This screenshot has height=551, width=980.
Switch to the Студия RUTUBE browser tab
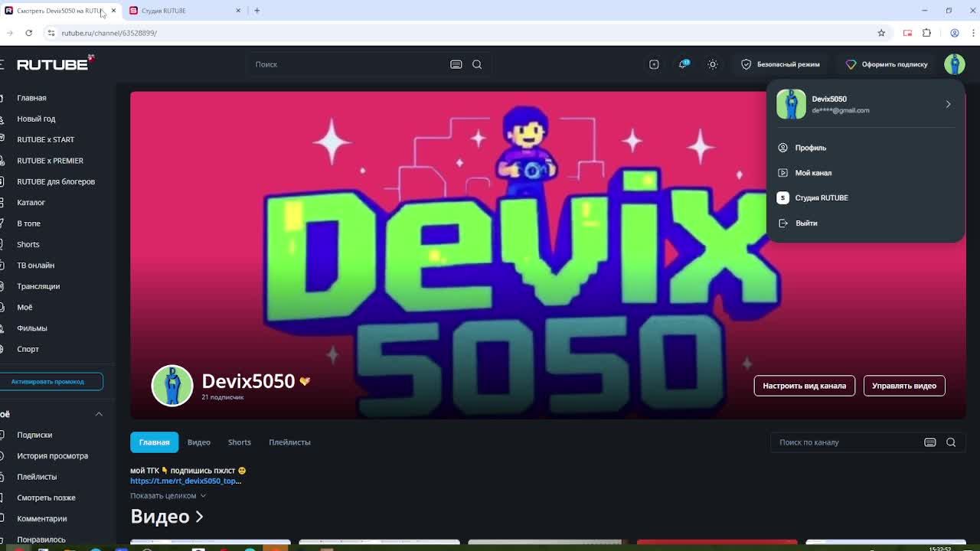pos(185,11)
